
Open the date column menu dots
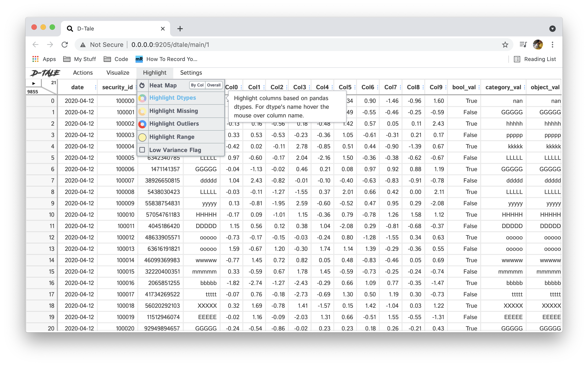pyautogui.click(x=96, y=87)
